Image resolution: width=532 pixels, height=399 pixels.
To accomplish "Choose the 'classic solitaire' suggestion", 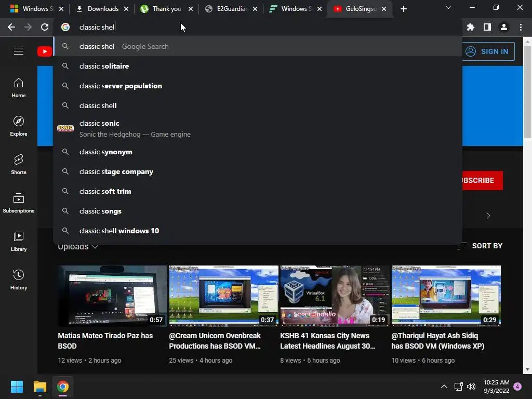I will click(x=258, y=66).
